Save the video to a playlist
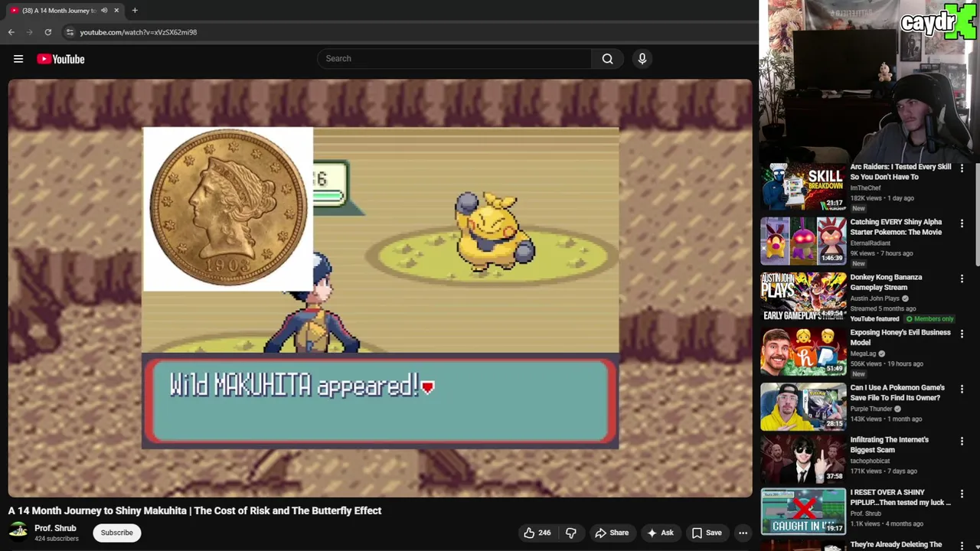This screenshot has width=980, height=551. coord(707,533)
